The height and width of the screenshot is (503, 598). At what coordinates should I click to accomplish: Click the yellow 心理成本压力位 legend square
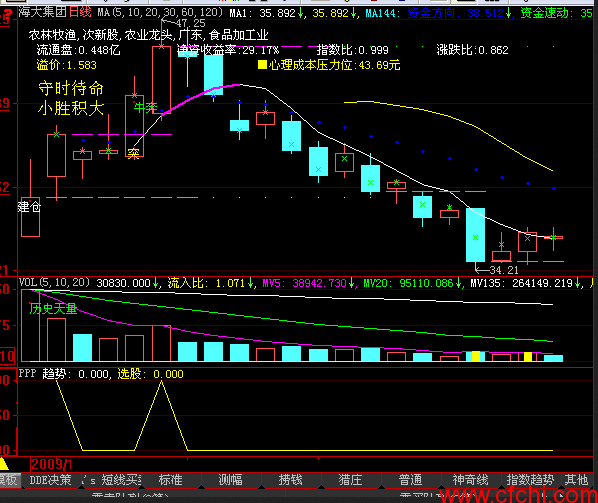(262, 64)
